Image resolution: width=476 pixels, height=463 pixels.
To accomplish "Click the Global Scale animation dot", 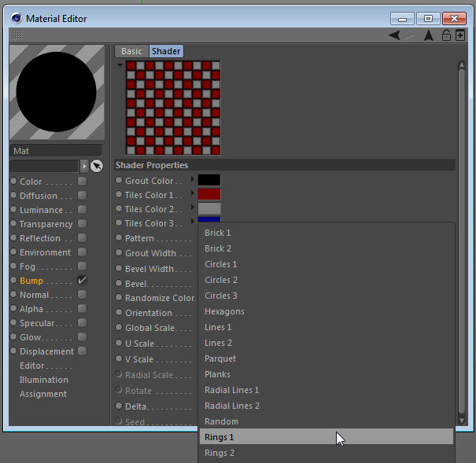I will tap(119, 327).
